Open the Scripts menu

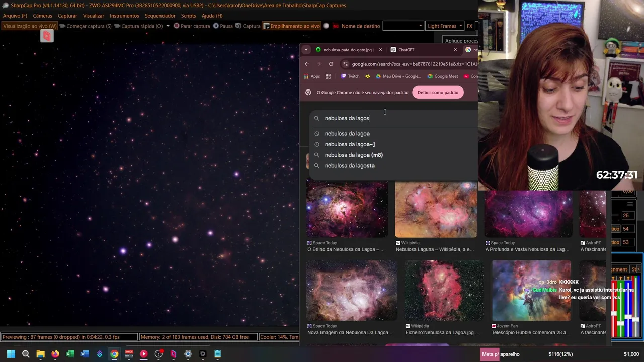click(x=189, y=16)
